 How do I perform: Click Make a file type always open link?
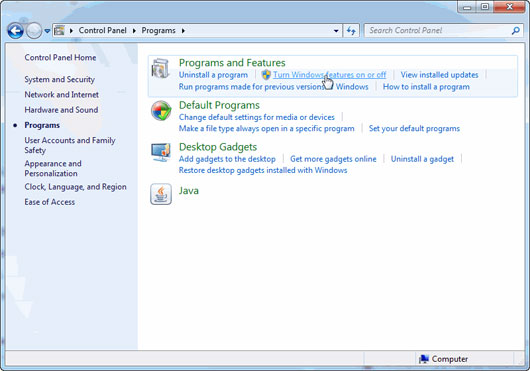click(x=266, y=129)
